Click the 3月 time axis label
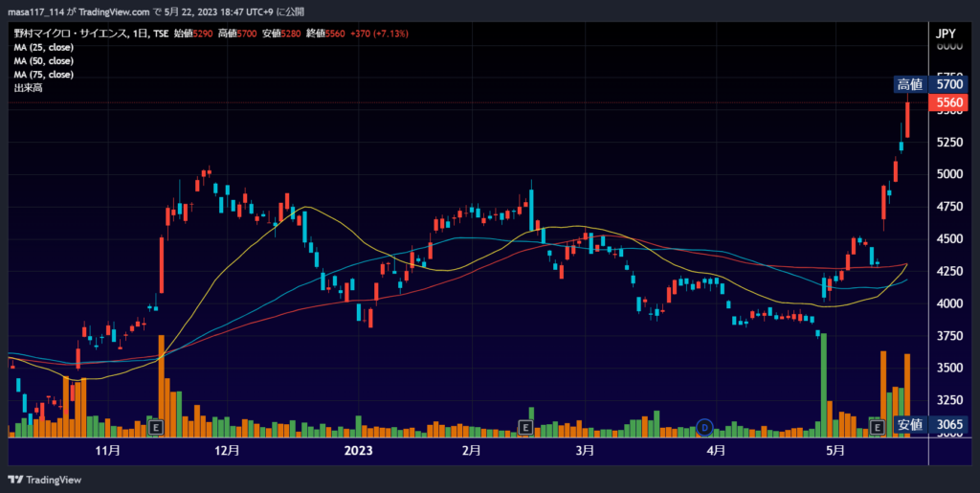The width and height of the screenshot is (980, 493). (585, 450)
